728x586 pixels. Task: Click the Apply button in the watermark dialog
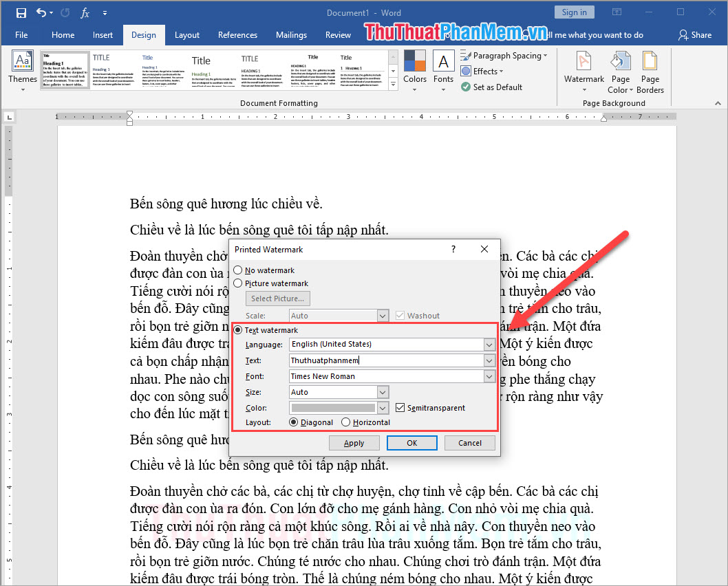354,442
